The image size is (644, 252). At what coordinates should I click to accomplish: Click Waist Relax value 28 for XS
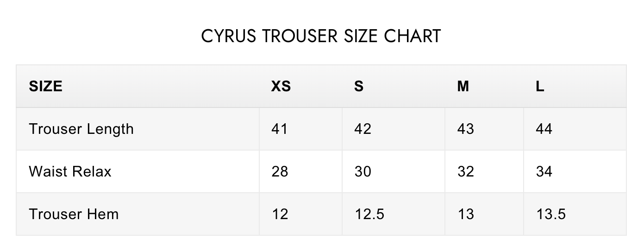[280, 171]
